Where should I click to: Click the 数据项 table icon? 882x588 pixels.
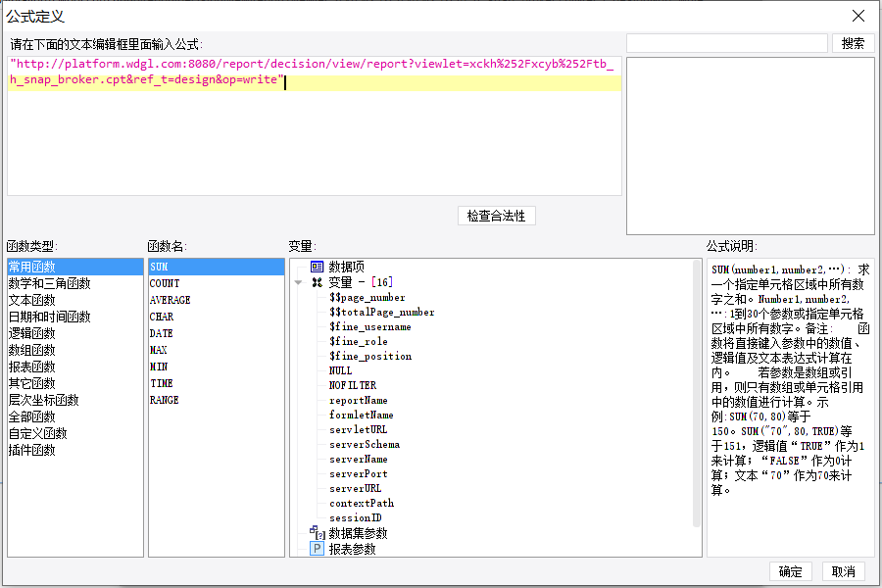[318, 267]
